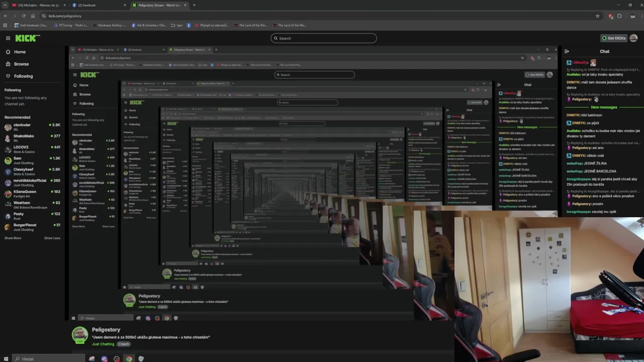This screenshot has height=362, width=644.
Task: Open recommended channel ShakoMako
Action: click(32, 137)
